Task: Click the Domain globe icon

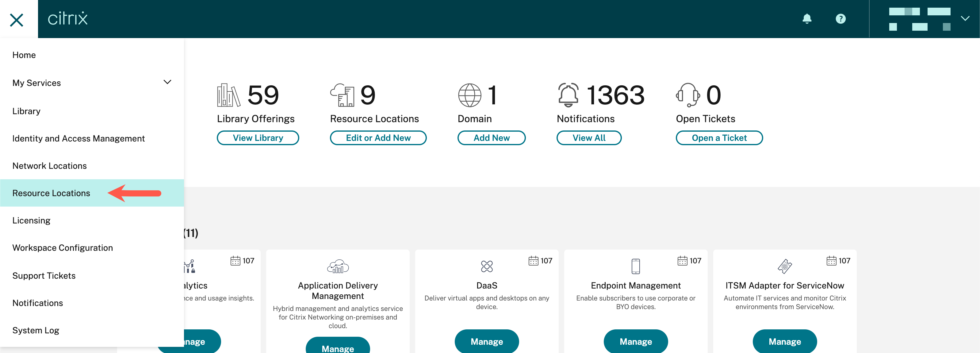Action: point(469,95)
